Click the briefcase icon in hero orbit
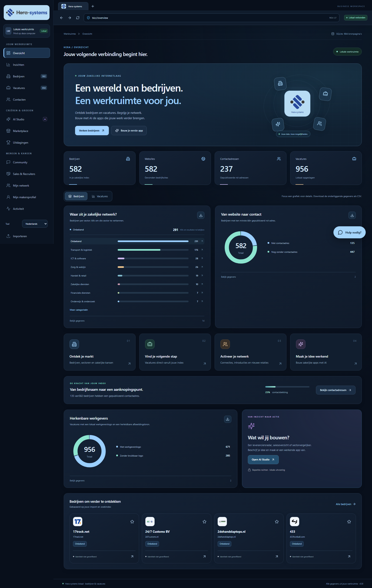Image resolution: width=372 pixels, height=588 pixels. pyautogui.click(x=325, y=94)
